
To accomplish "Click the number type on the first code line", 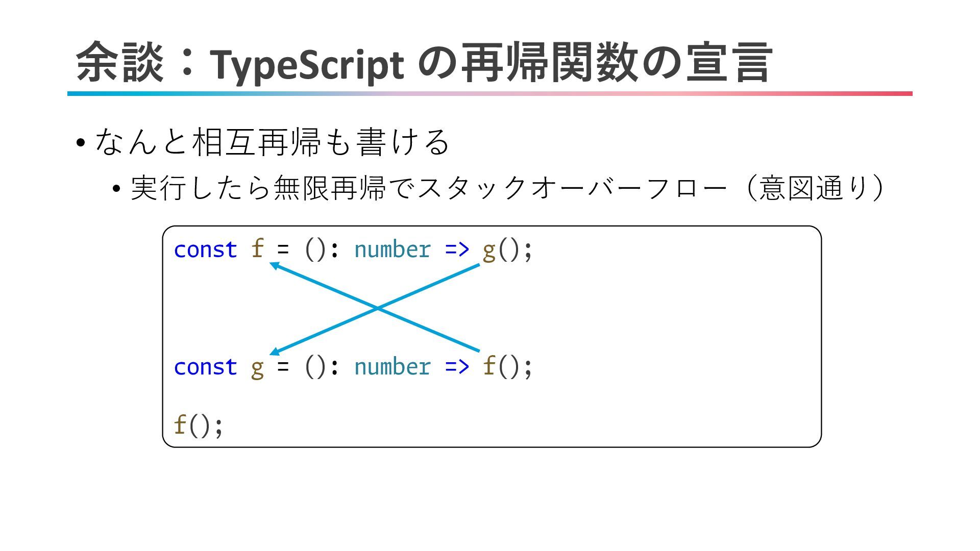I will tap(392, 250).
